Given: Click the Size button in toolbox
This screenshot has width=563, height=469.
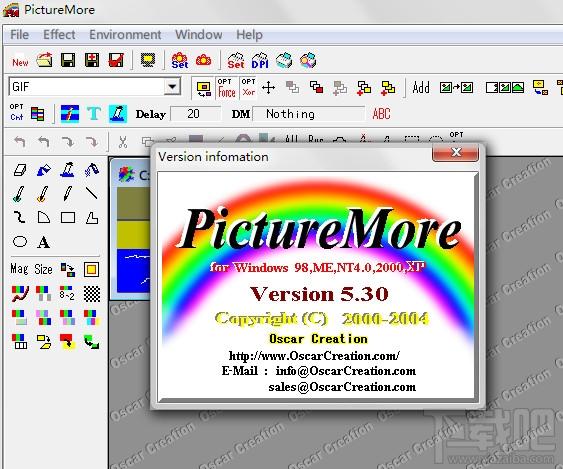Looking at the screenshot, I should click(x=43, y=269).
